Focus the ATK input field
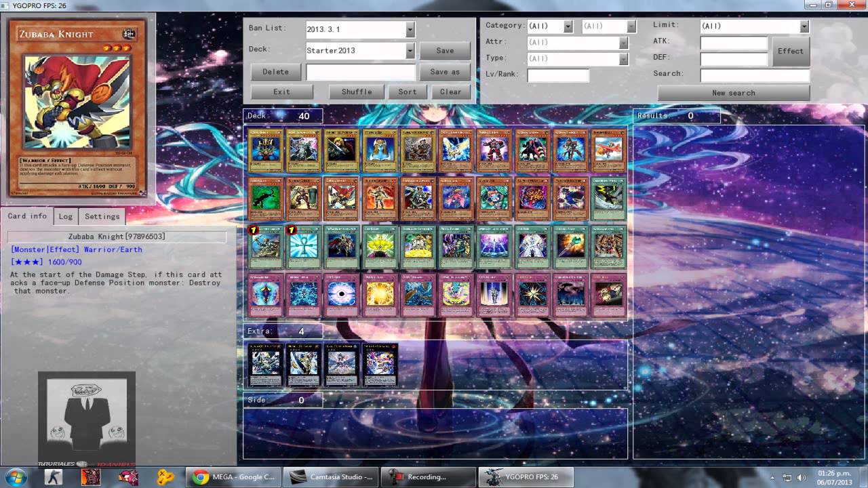This screenshot has height=488, width=868. 734,43
